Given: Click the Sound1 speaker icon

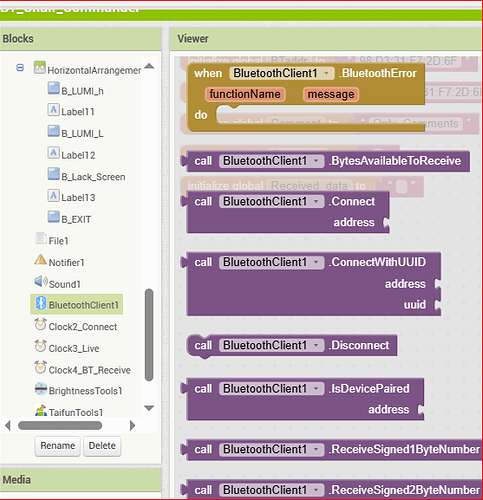Looking at the screenshot, I should 41,282.
